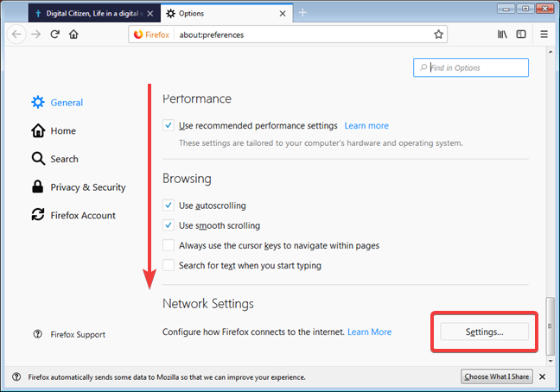
Task: Click the back navigation arrow
Action: click(16, 35)
